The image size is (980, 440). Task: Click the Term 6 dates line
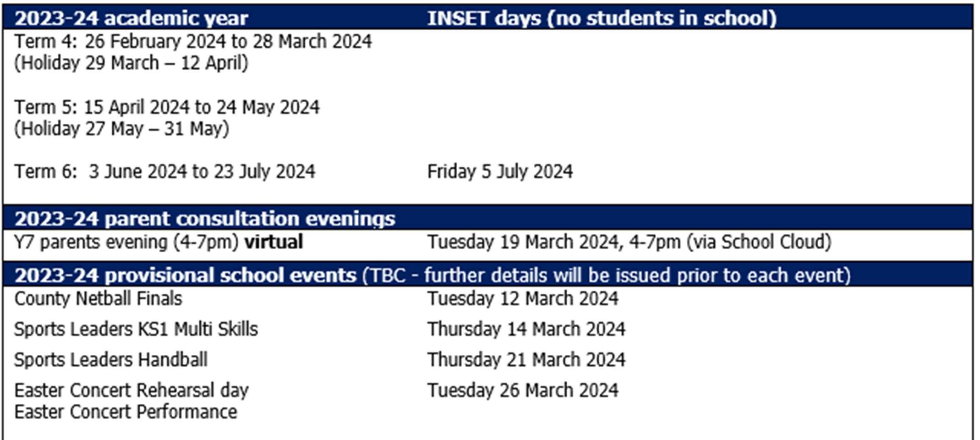(x=164, y=172)
